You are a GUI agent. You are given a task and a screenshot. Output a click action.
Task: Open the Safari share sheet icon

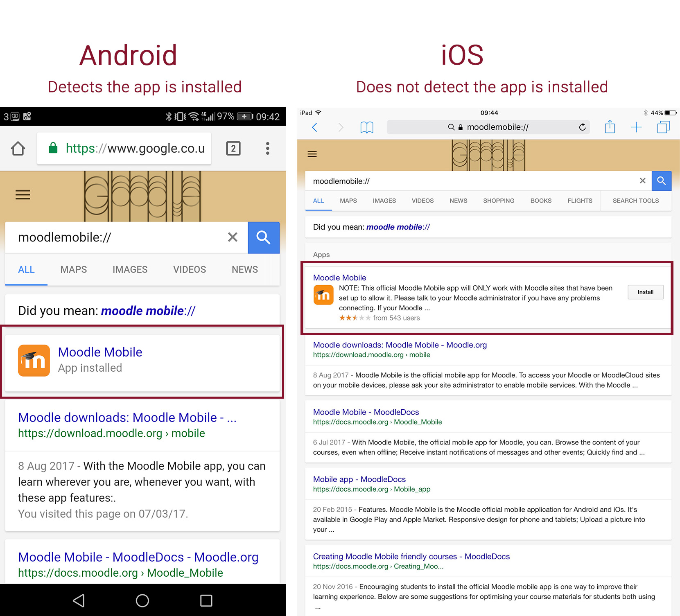(x=610, y=126)
